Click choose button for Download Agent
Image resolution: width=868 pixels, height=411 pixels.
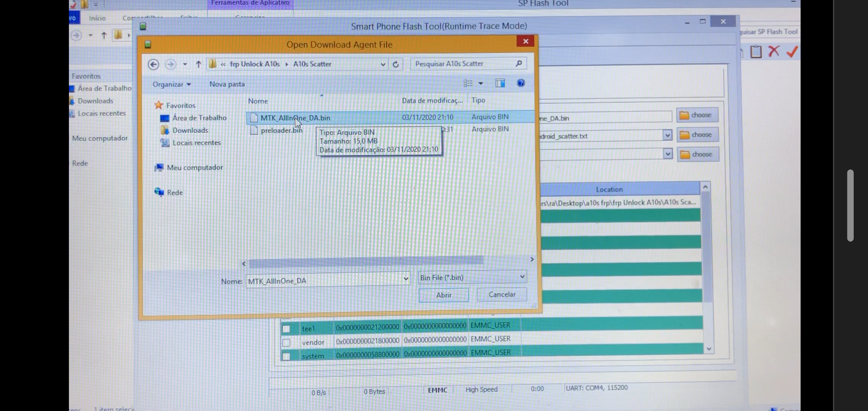(697, 115)
